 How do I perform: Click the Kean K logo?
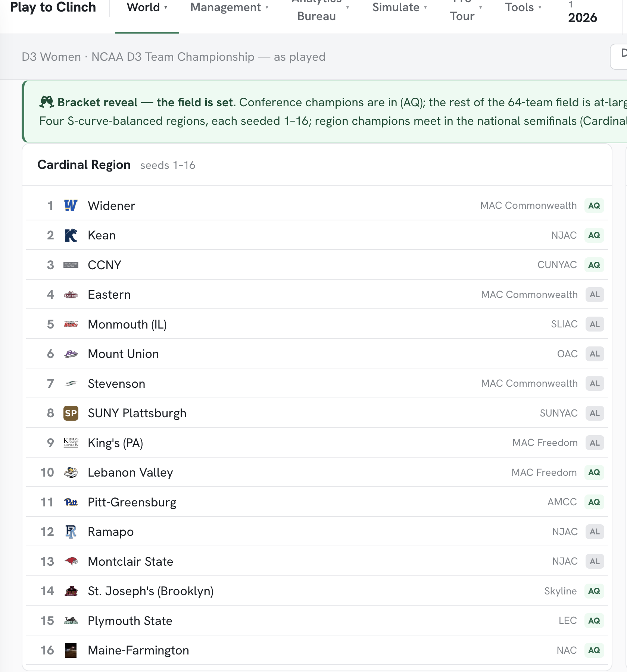[x=71, y=235]
